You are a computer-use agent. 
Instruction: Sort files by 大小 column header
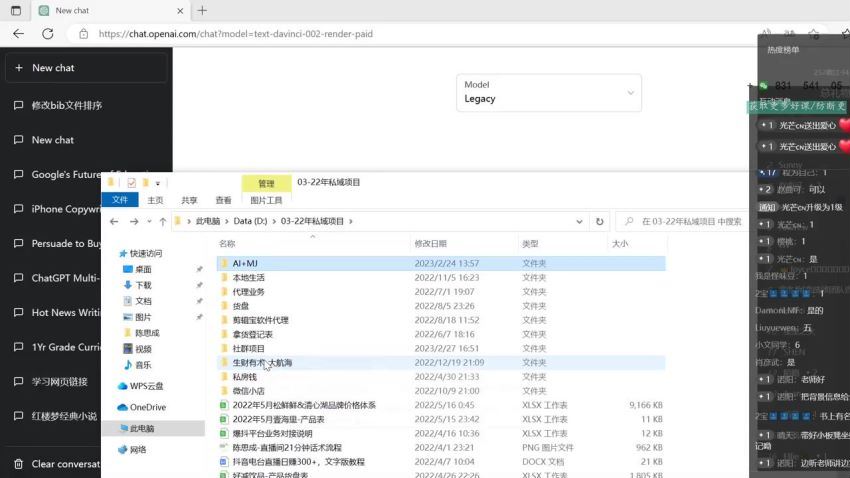pyautogui.click(x=638, y=243)
